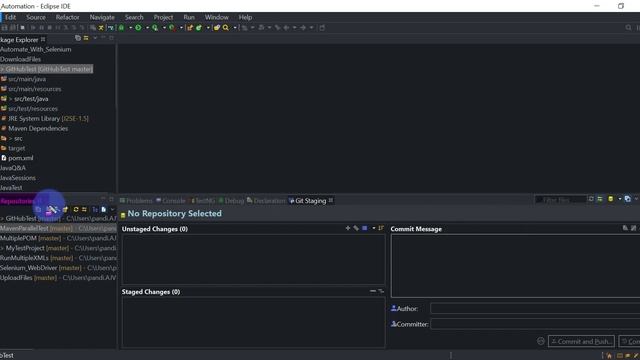Click the green Run button in toolbar
The width and height of the screenshot is (640, 360).
(x=138, y=28)
